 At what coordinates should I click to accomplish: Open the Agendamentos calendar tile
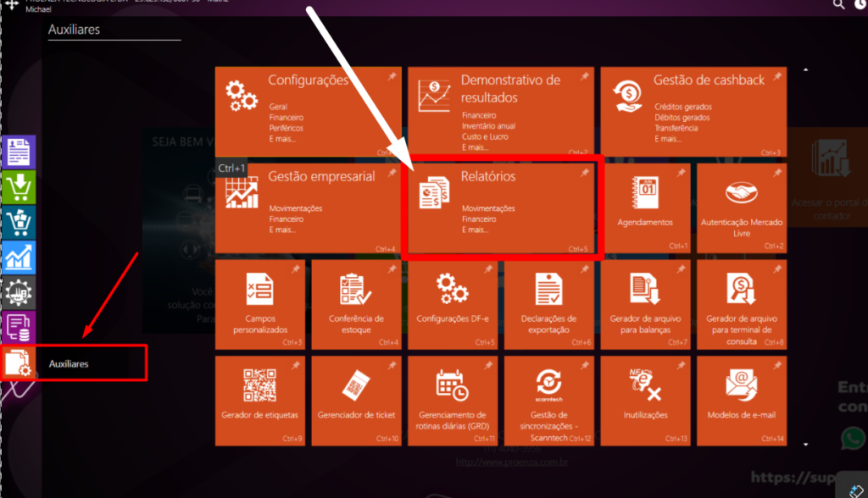[x=645, y=208]
